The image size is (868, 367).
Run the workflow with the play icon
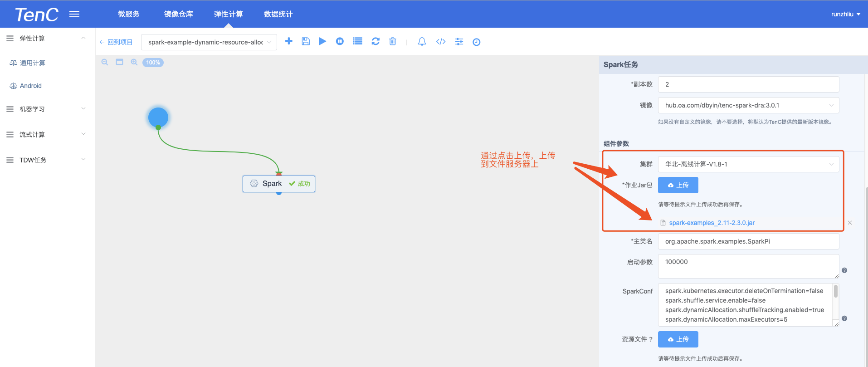point(322,41)
